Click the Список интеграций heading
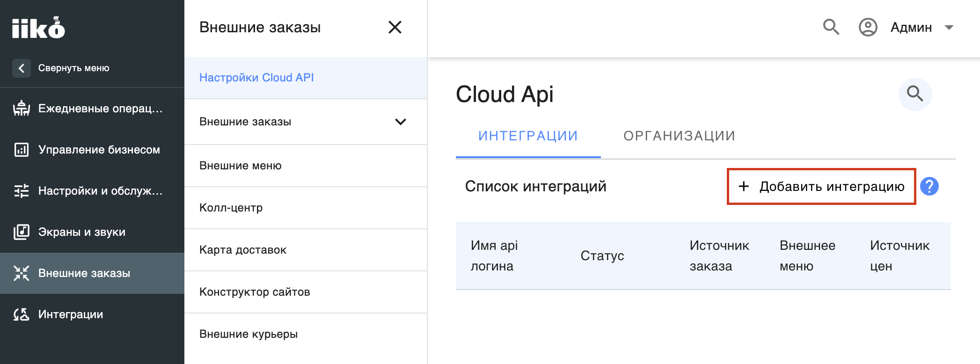980x364 pixels. point(536,186)
